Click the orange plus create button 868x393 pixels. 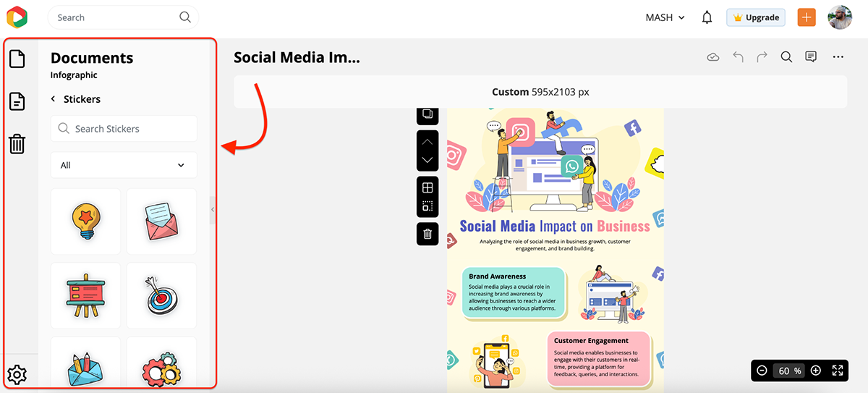(x=807, y=17)
